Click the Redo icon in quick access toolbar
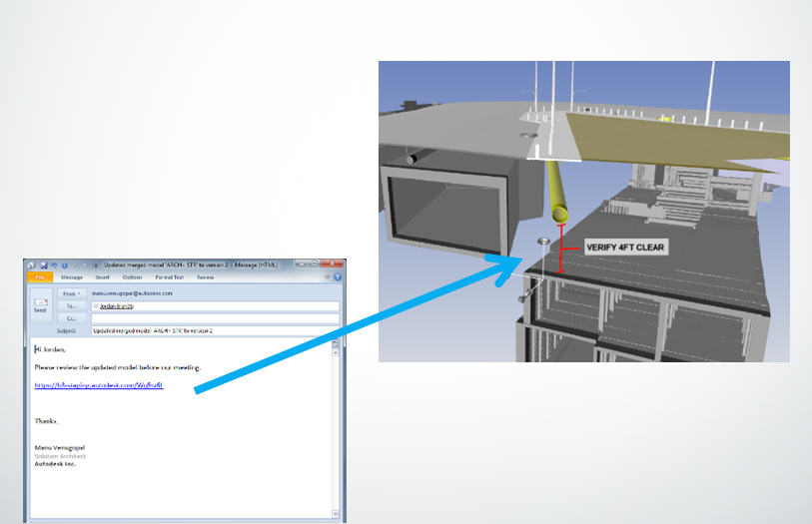This screenshot has height=524, width=812. pyautogui.click(x=62, y=265)
